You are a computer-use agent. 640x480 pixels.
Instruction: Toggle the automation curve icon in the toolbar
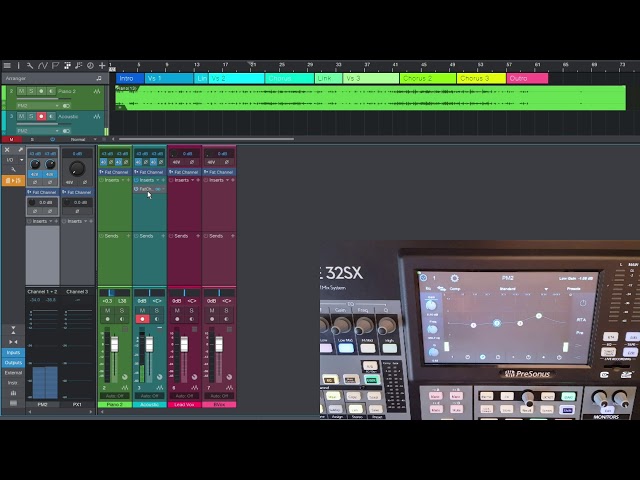pyautogui.click(x=42, y=65)
